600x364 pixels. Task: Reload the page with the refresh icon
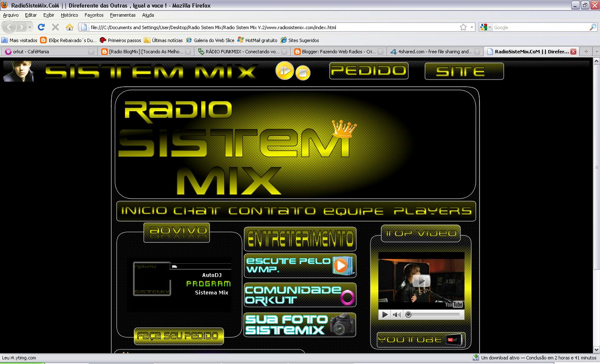pos(41,27)
